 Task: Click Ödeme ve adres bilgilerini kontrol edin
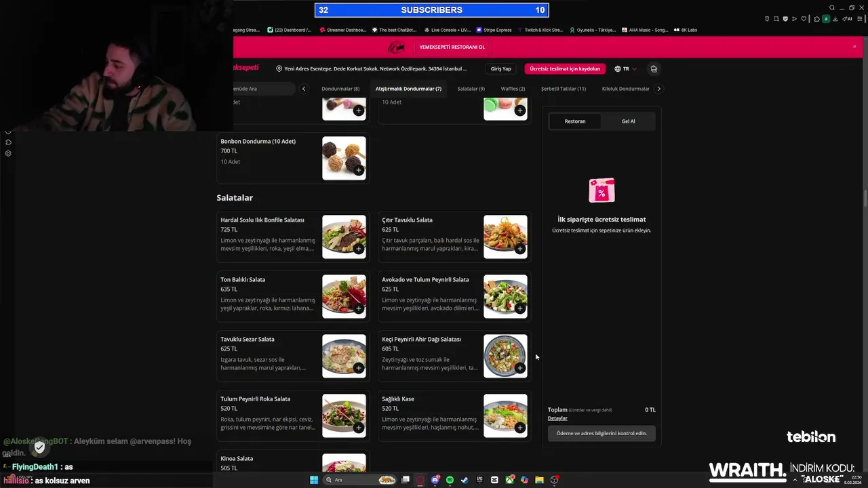coord(601,433)
